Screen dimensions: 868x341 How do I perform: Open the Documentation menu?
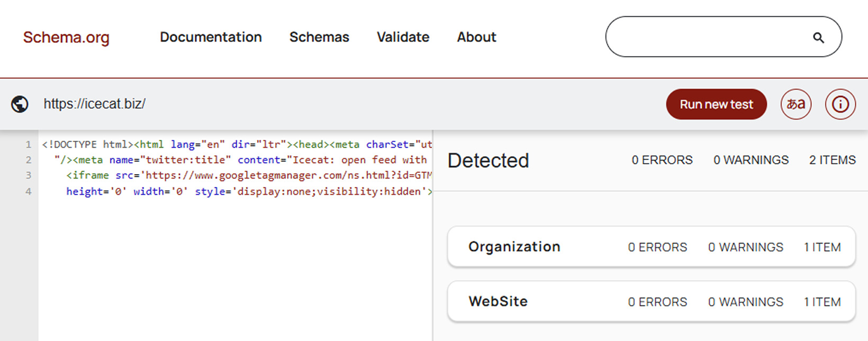(x=211, y=37)
